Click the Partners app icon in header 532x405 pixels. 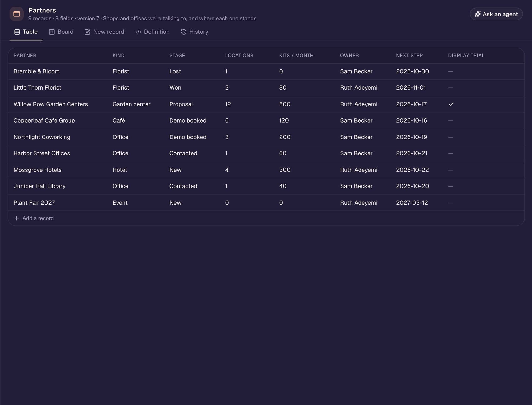click(16, 14)
